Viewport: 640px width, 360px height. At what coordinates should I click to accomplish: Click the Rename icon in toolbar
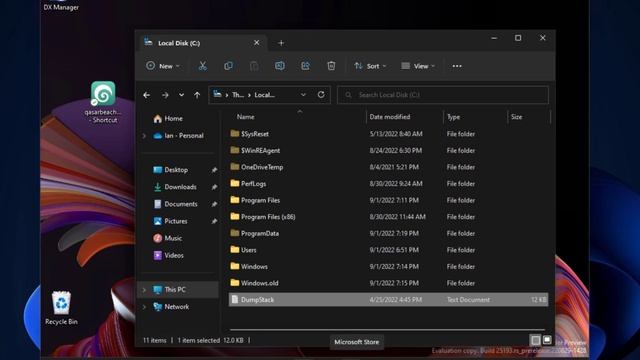280,66
